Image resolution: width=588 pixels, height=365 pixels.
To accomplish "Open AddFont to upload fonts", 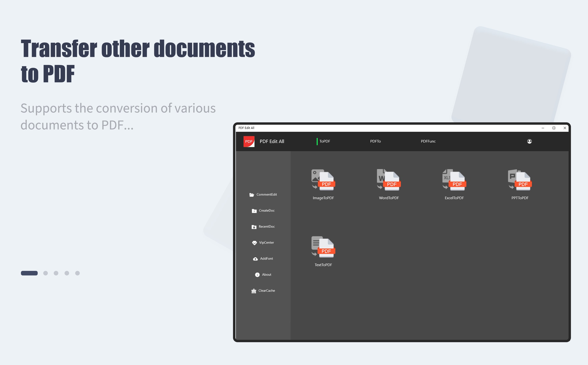I will point(263,259).
